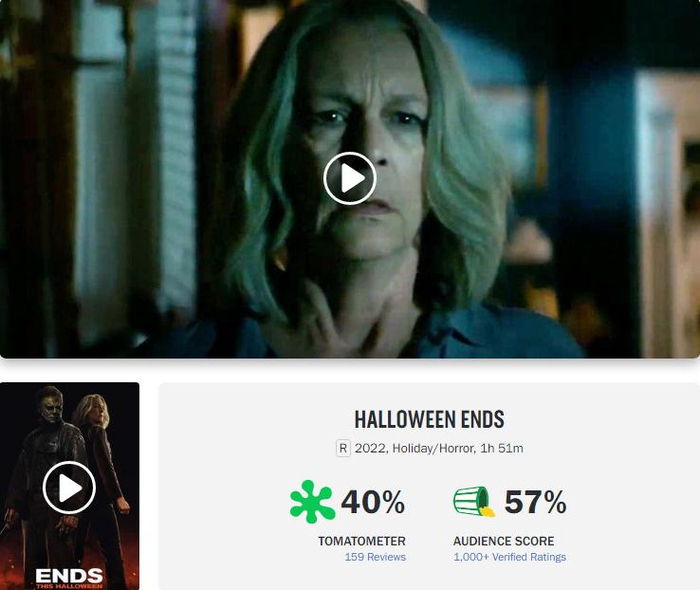Click the 57% audience score
The width and height of the screenshot is (700, 590).
[535, 502]
